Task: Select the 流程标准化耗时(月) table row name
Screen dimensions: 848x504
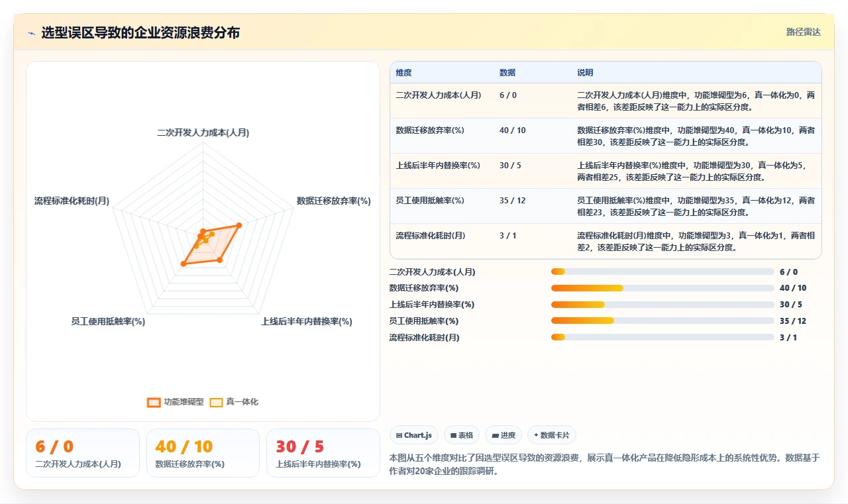Action: tap(430, 236)
